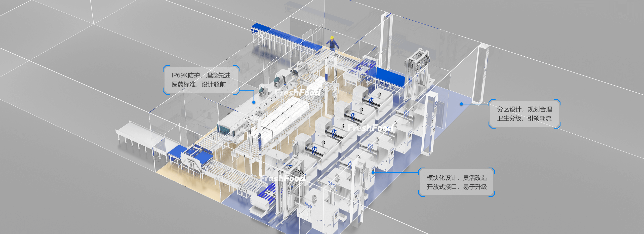The height and width of the screenshot is (234, 644).
Task: Click the 模块化设计 callout label
Action: pos(457,182)
